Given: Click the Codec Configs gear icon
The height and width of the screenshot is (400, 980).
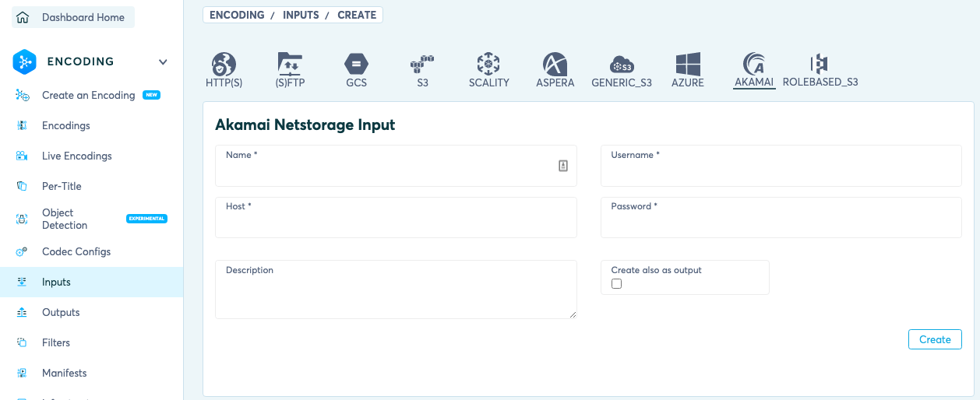Looking at the screenshot, I should click(23, 251).
